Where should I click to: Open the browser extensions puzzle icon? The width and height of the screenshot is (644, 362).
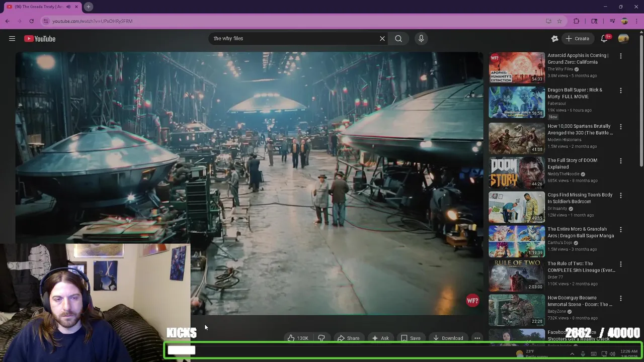coord(577,21)
